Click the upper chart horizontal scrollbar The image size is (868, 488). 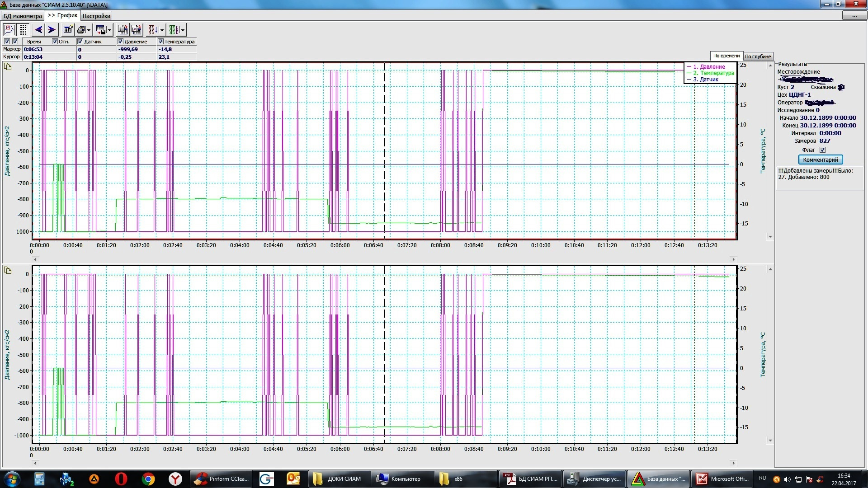384,259
